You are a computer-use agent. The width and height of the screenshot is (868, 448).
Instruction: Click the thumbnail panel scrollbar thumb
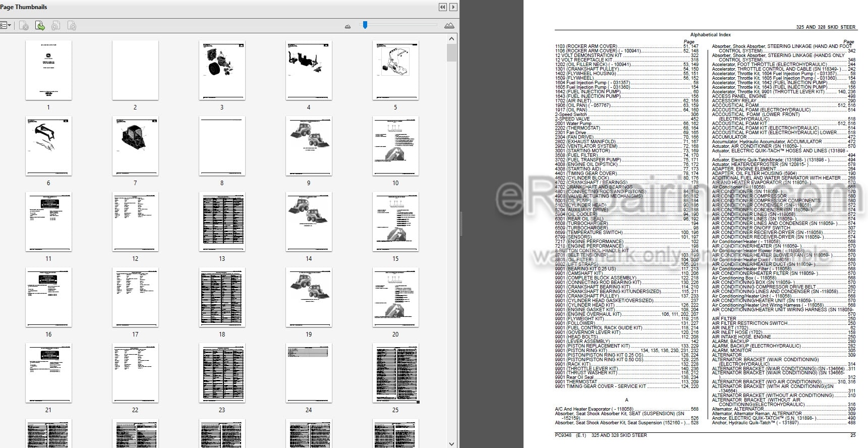pos(452,53)
